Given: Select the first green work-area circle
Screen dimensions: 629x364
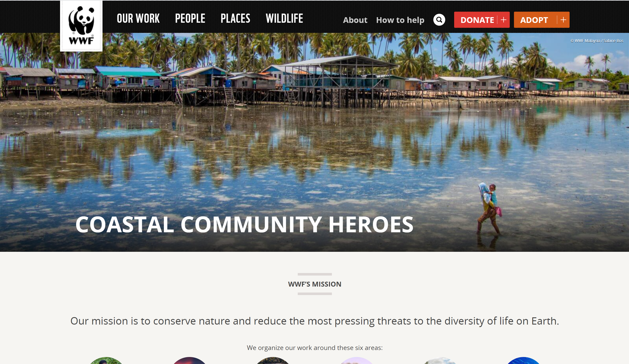Looking at the screenshot, I should coord(106,361).
